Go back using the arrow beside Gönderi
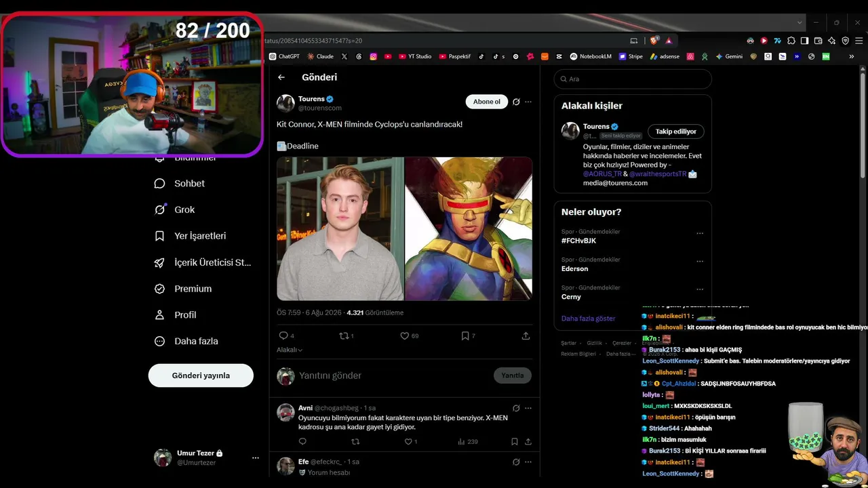This screenshot has height=488, width=868. [x=281, y=77]
